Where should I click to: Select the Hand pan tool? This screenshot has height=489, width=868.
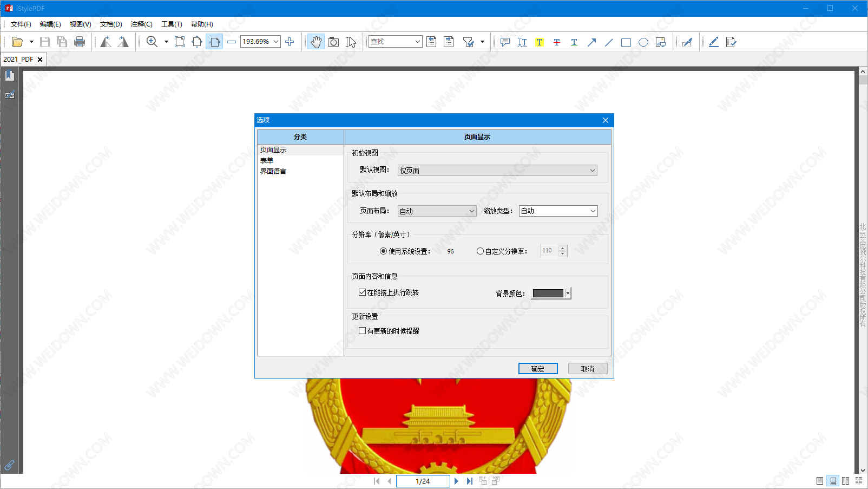point(316,42)
